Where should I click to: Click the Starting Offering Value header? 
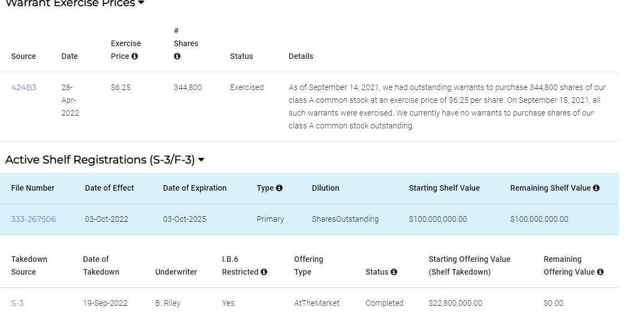coord(470,265)
